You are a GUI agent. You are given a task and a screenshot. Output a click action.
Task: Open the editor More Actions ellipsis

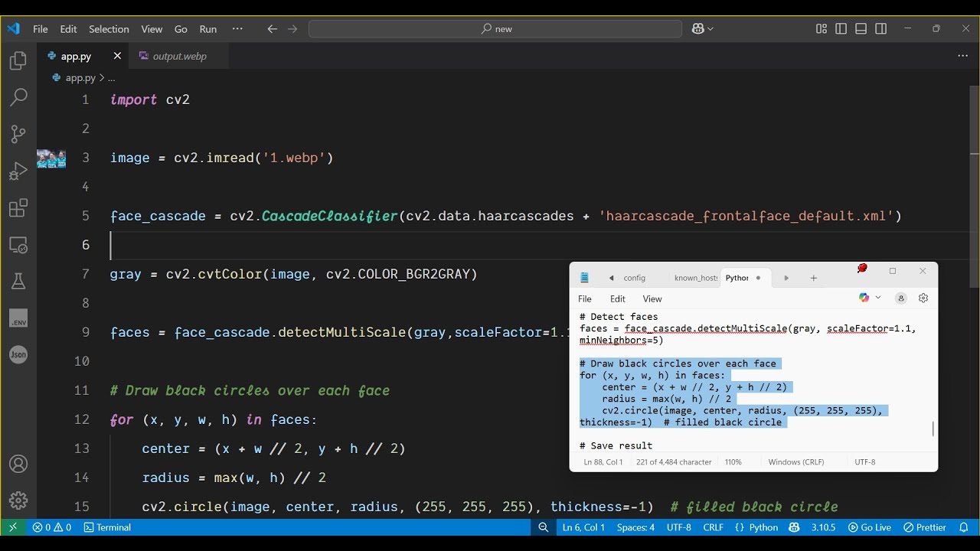point(963,56)
